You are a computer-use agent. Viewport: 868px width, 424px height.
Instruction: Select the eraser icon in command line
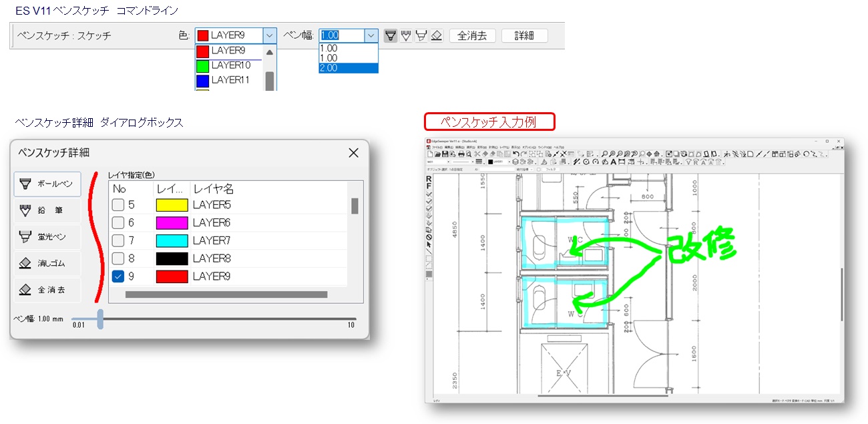click(x=437, y=35)
